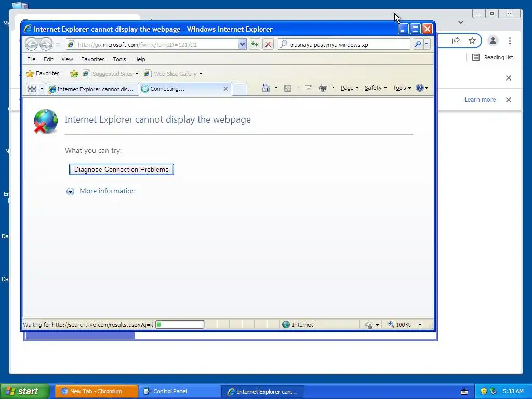Open the Help menu
Screen dimensions: 532x399
(x=139, y=59)
